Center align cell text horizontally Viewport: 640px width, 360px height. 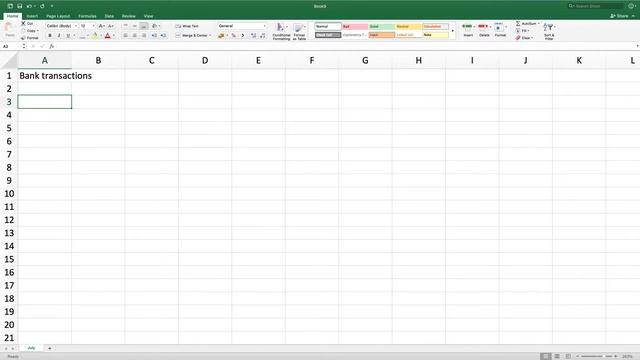point(135,36)
